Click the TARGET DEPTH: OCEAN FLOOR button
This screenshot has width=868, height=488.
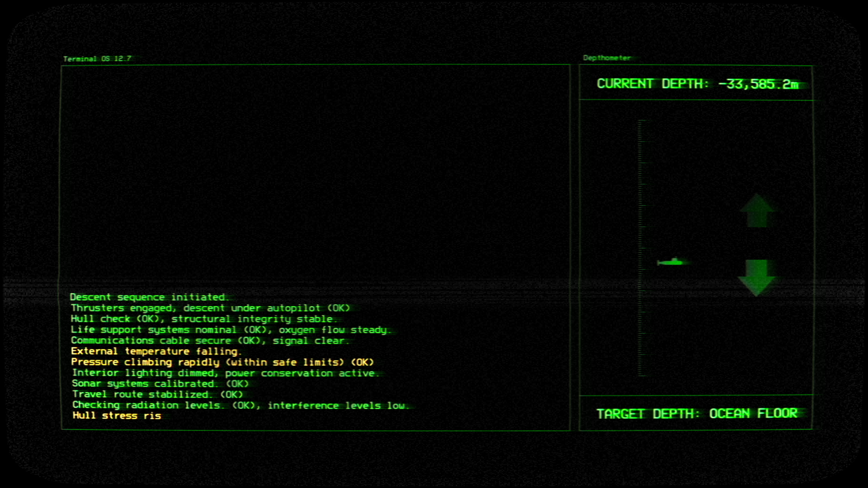pos(698,413)
